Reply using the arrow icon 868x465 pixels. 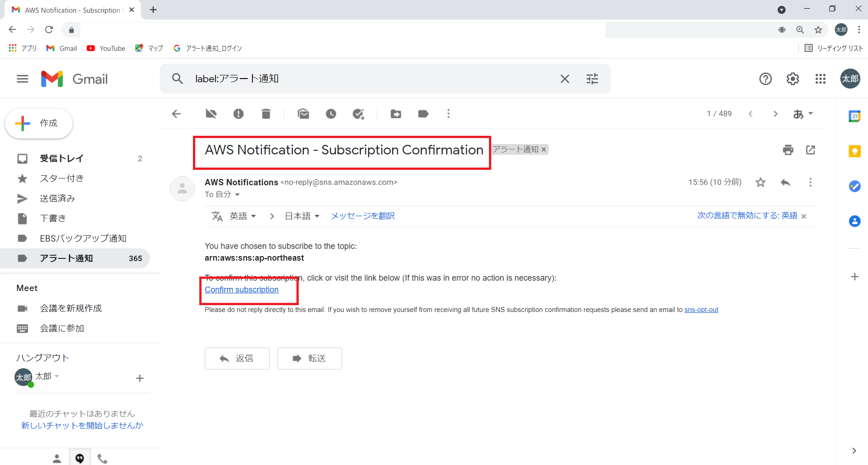coord(785,183)
